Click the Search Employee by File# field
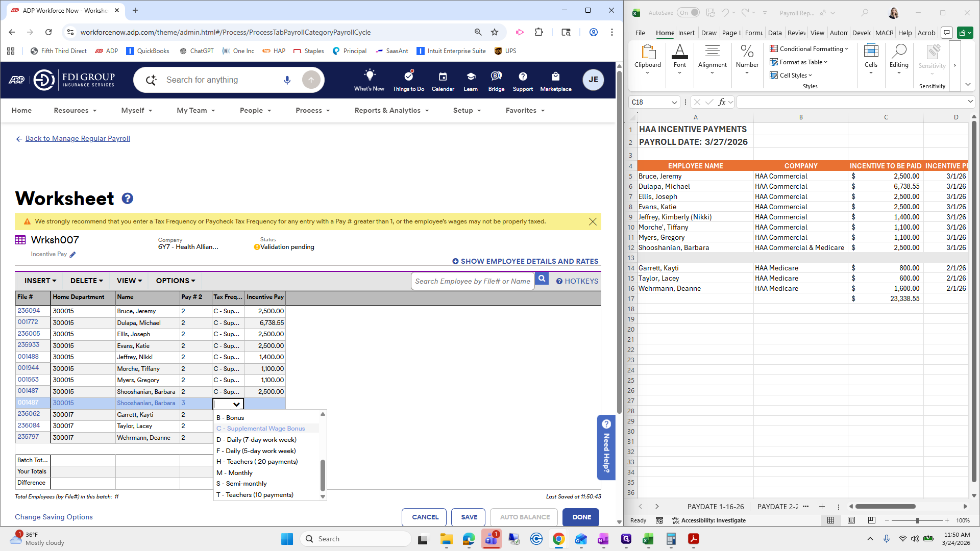Image resolution: width=980 pixels, height=551 pixels. pos(473,281)
